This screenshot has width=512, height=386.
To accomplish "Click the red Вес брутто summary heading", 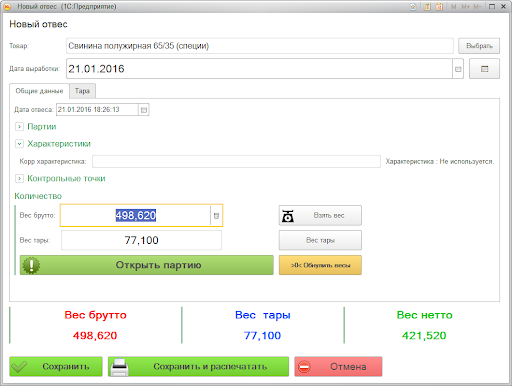I will pos(95,315).
